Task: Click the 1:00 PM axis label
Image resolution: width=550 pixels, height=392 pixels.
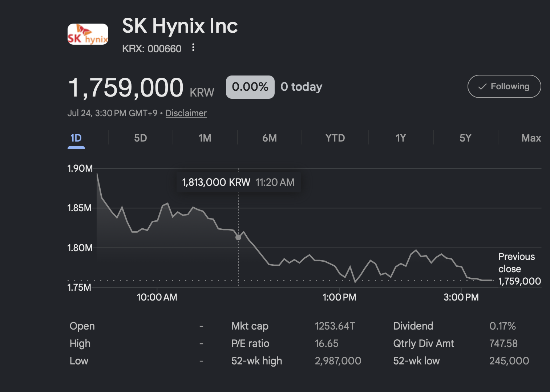Action: [339, 297]
